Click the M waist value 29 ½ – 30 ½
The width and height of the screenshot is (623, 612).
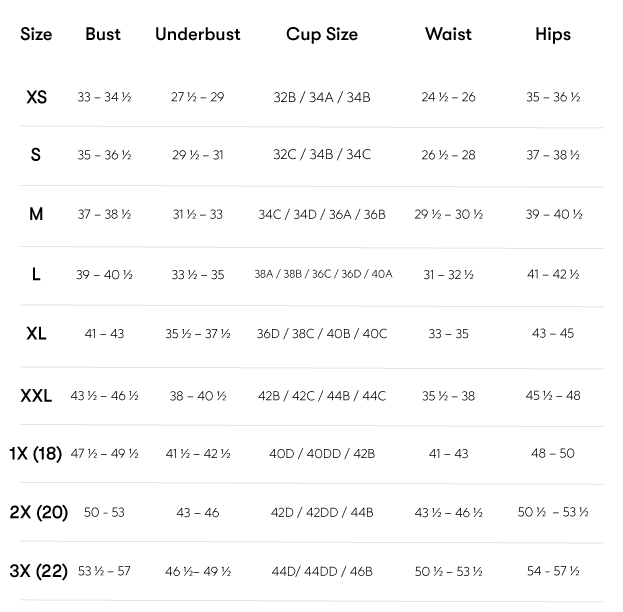(448, 215)
